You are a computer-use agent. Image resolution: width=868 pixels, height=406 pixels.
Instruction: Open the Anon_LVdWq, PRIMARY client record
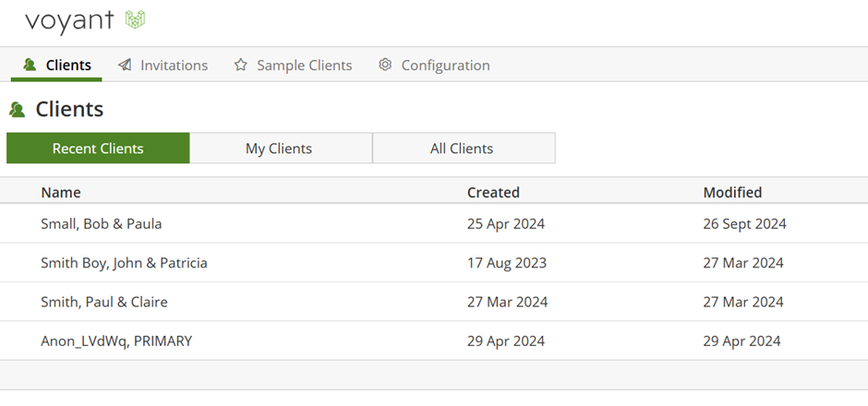tap(434, 340)
